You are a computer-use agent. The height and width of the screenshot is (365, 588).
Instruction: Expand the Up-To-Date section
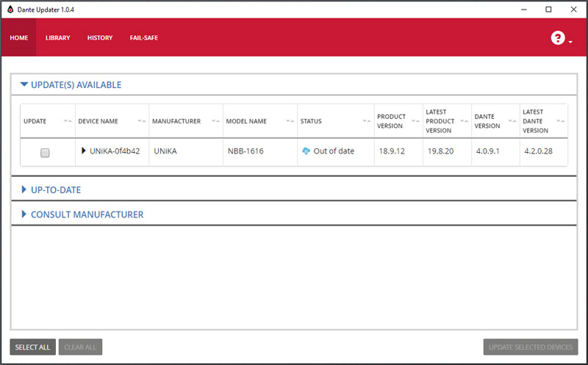24,189
